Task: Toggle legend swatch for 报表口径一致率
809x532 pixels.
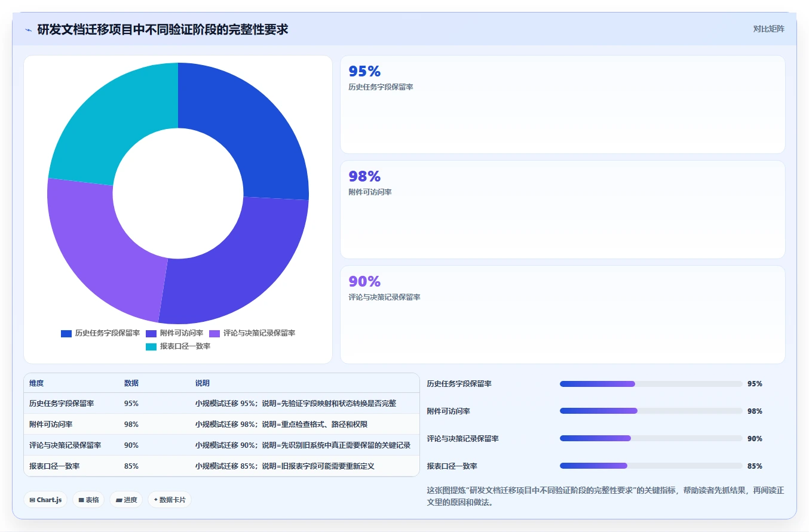Action: (151, 346)
